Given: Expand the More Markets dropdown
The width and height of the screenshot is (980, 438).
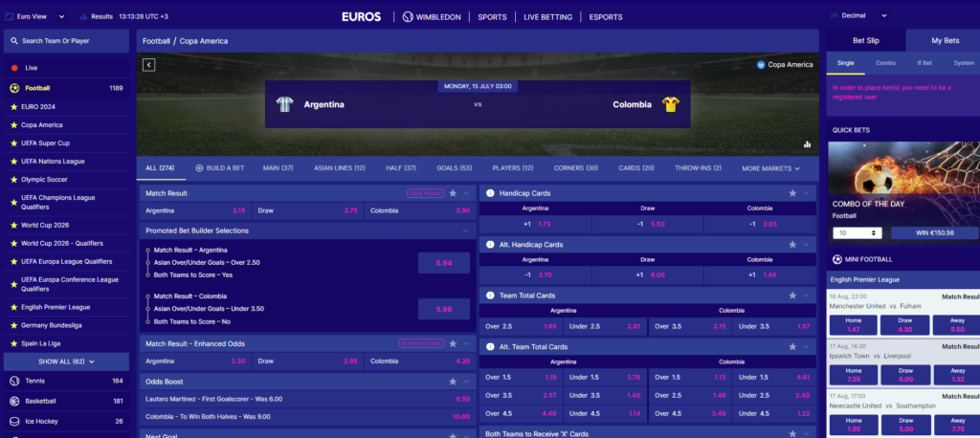Looking at the screenshot, I should coord(770,168).
